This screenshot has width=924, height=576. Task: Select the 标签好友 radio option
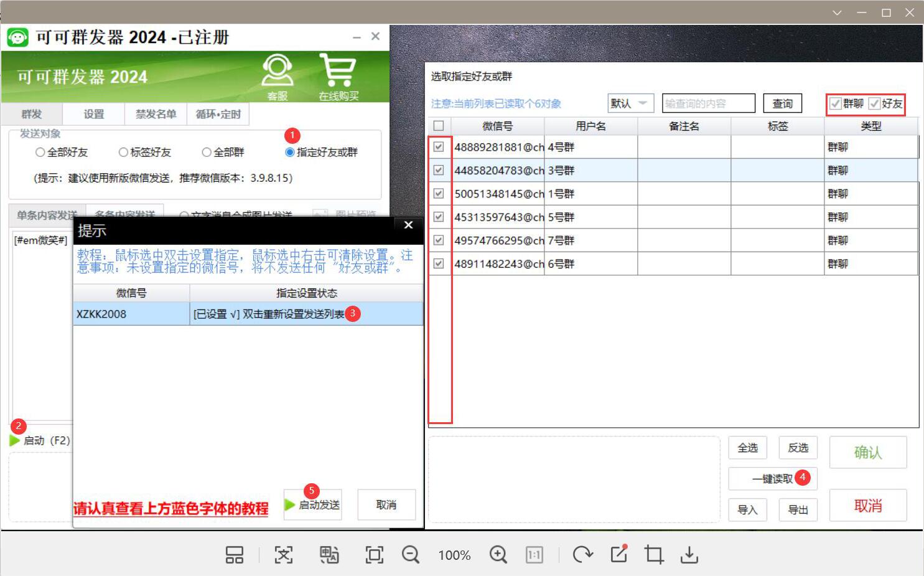point(144,152)
